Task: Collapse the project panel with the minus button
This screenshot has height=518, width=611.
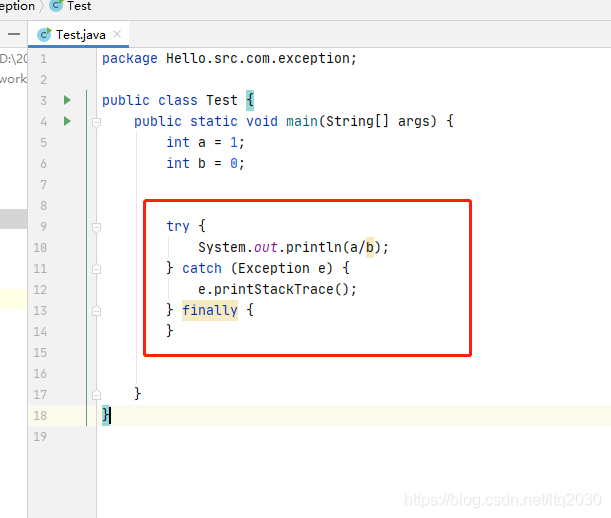Action: (x=14, y=34)
